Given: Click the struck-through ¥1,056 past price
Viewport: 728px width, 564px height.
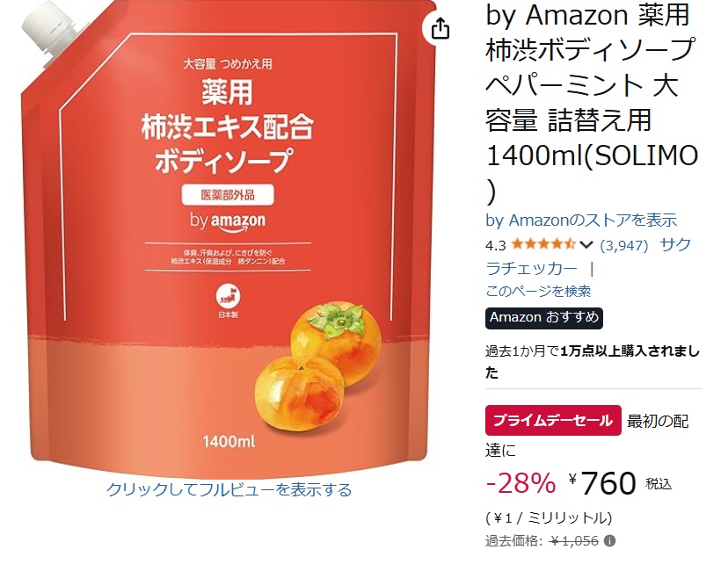Looking at the screenshot, I should pyautogui.click(x=574, y=541).
